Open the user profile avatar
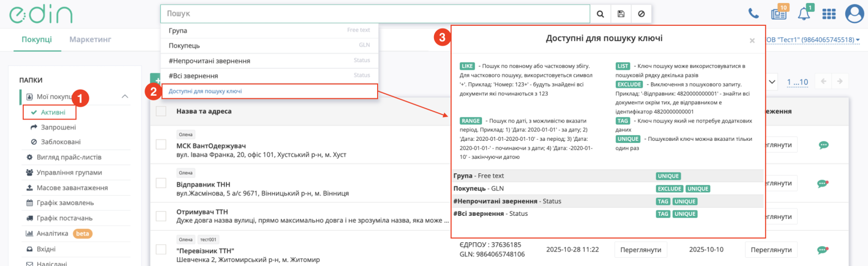The image size is (868, 266). [x=855, y=14]
